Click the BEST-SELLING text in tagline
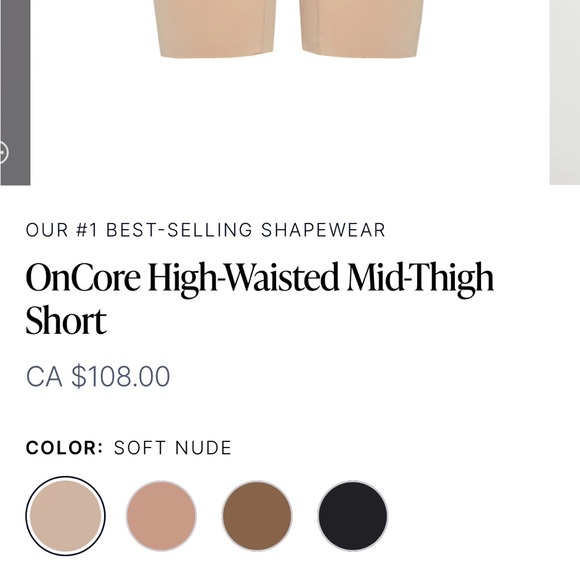Image resolution: width=580 pixels, height=580 pixels. [x=179, y=230]
